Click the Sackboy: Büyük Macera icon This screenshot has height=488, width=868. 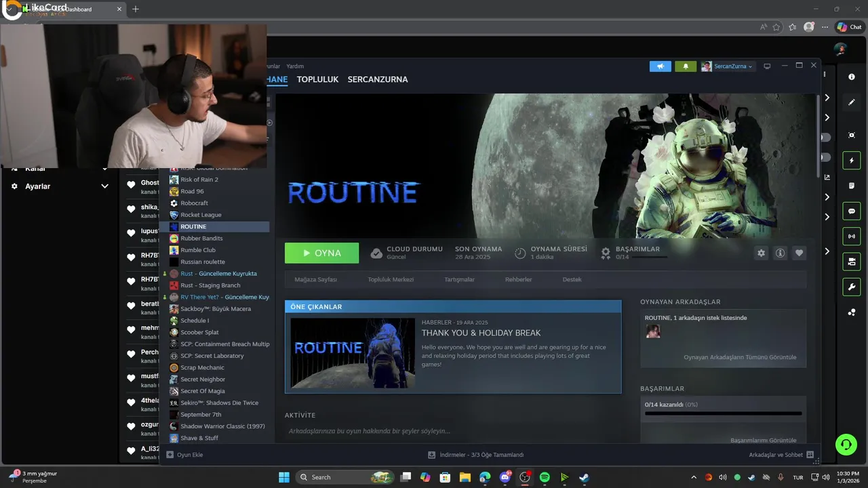coord(174,309)
